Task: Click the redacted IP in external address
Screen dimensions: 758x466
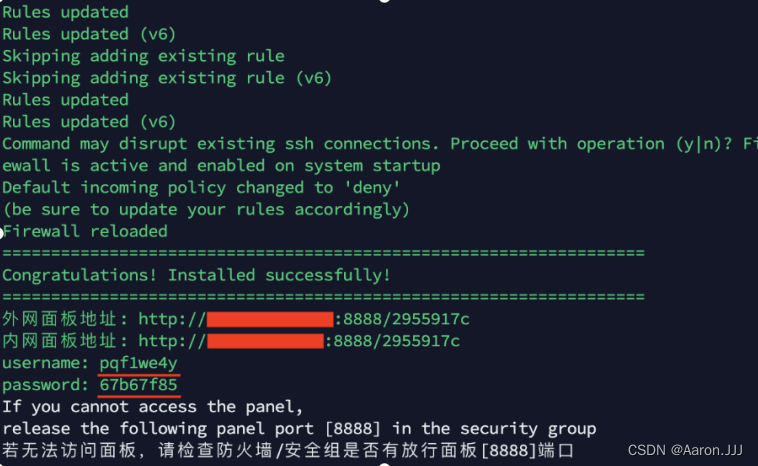Action: 269,319
